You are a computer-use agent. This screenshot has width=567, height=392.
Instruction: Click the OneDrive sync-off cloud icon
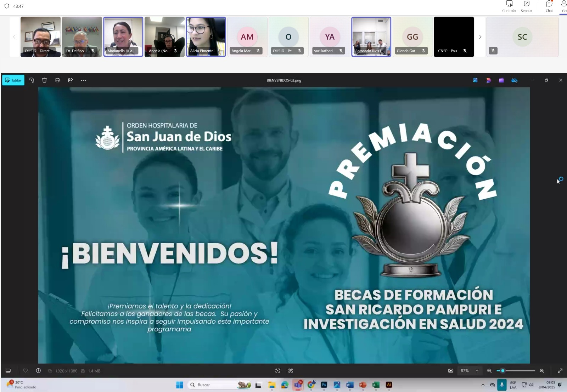coord(515,80)
